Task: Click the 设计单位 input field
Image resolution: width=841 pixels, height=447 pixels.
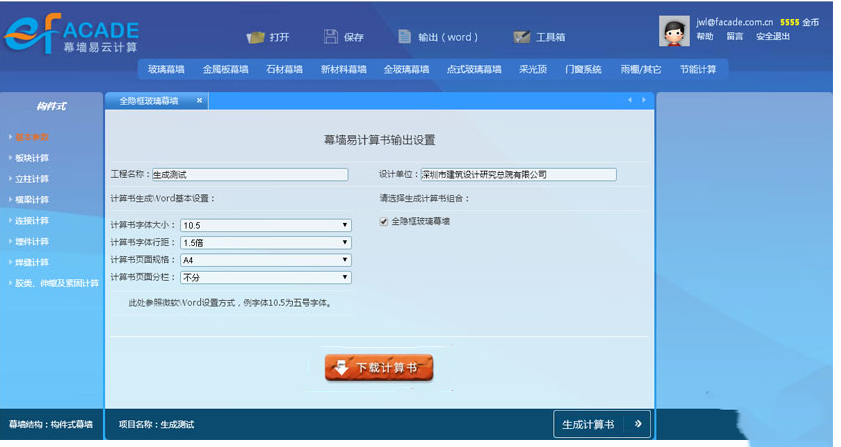Action: click(x=518, y=174)
